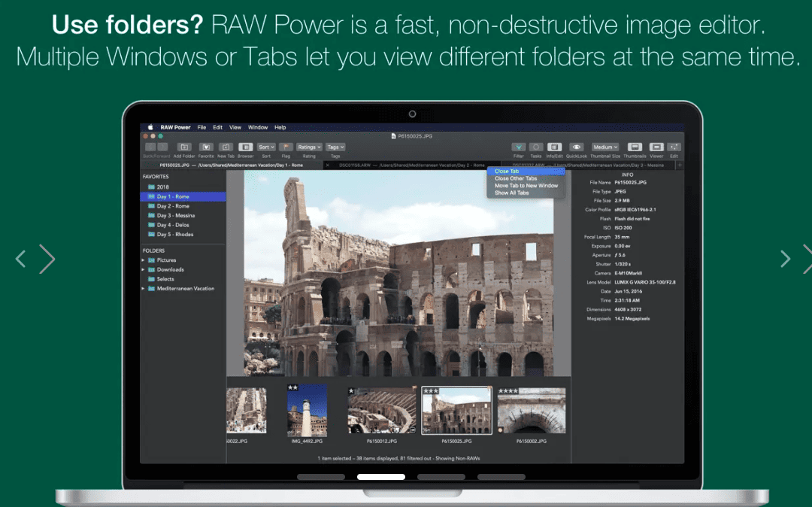The image size is (812, 507).
Task: Select Day 3 - Messina in Favorites
Action: (x=183, y=215)
